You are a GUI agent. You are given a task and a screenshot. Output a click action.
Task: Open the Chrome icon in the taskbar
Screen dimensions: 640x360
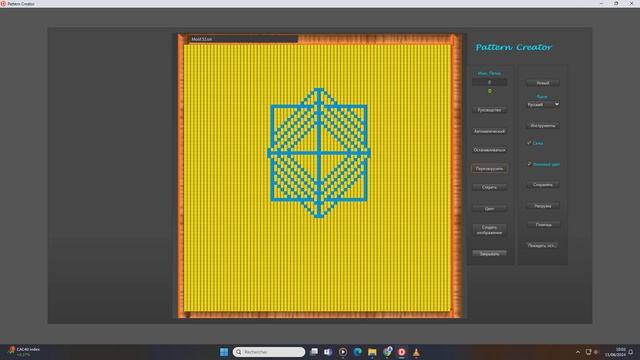pos(387,352)
